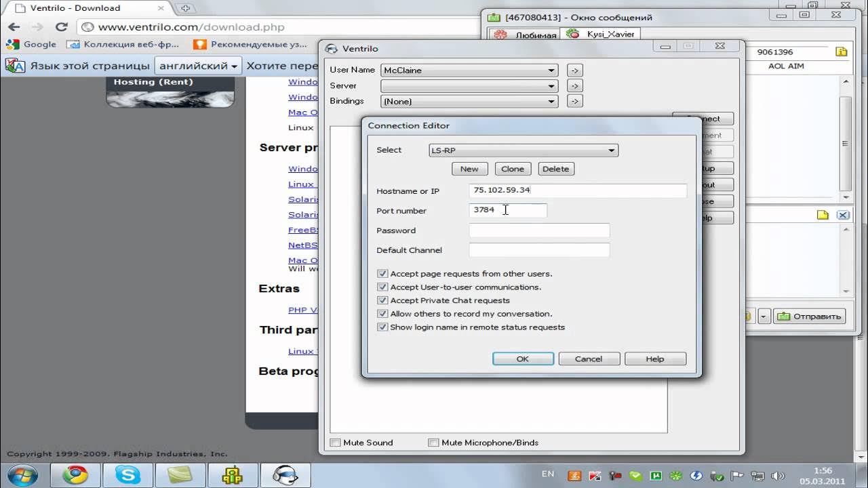Click blue X icon in message window
The width and height of the screenshot is (868, 488).
[x=843, y=215]
